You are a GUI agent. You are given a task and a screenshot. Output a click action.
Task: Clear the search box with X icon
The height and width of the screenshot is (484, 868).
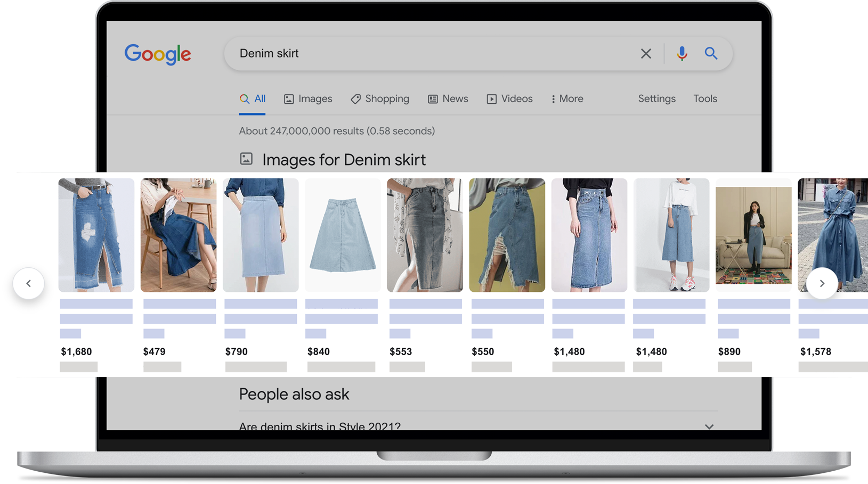pos(646,53)
